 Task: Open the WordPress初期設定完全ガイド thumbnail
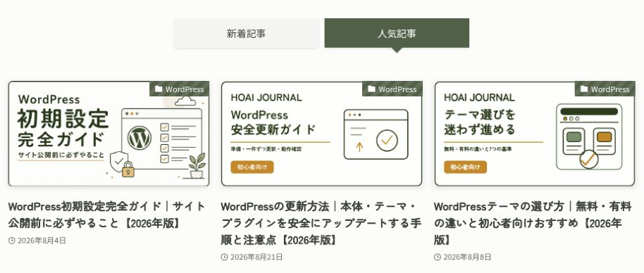[109, 134]
